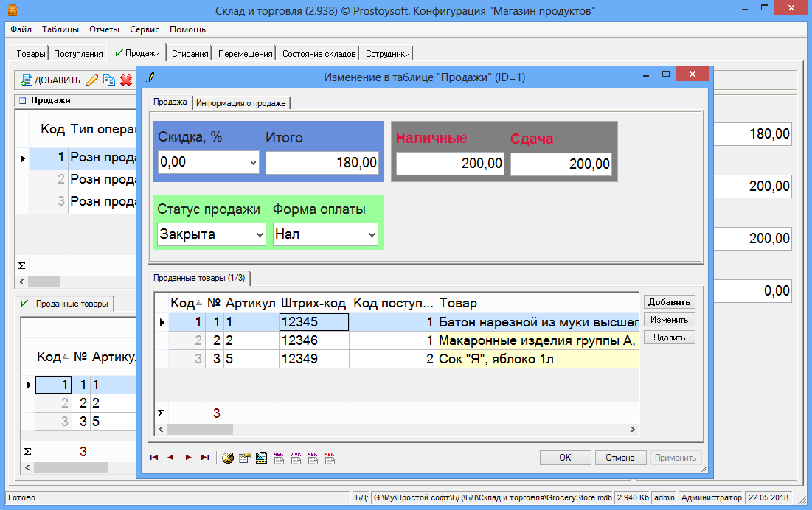Jump to last record navigation arrow
Image resolution: width=812 pixels, height=510 pixels.
tap(204, 458)
